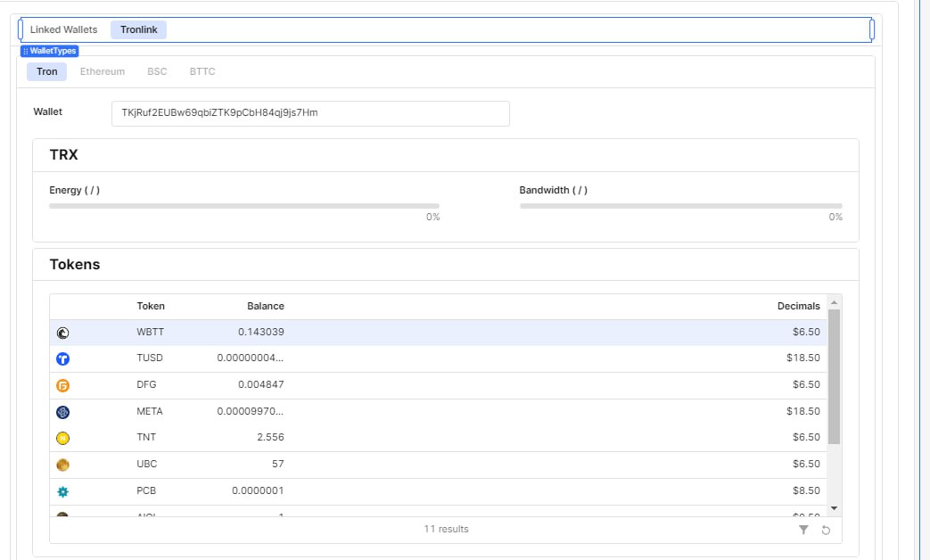
Task: Click the balance value 0.143039
Action: (261, 333)
